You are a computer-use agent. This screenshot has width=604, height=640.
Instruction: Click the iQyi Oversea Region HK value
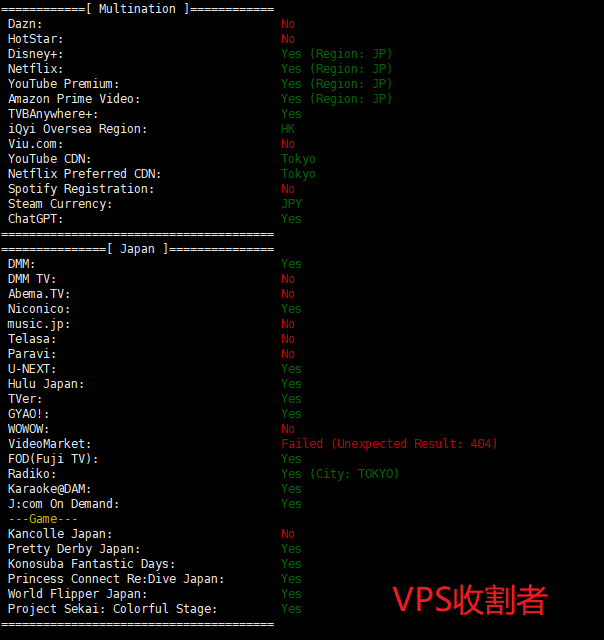[x=288, y=129]
